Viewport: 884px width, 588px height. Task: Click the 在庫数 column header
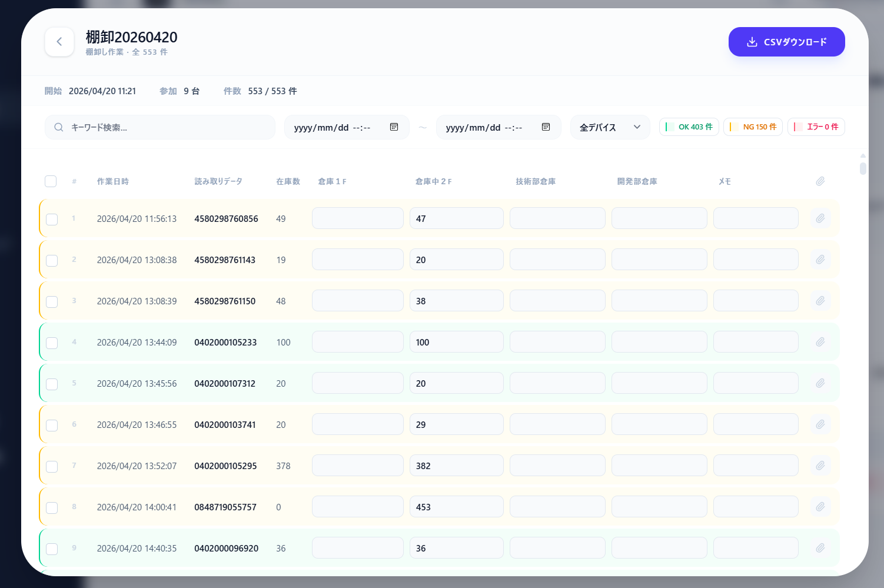[x=288, y=181]
